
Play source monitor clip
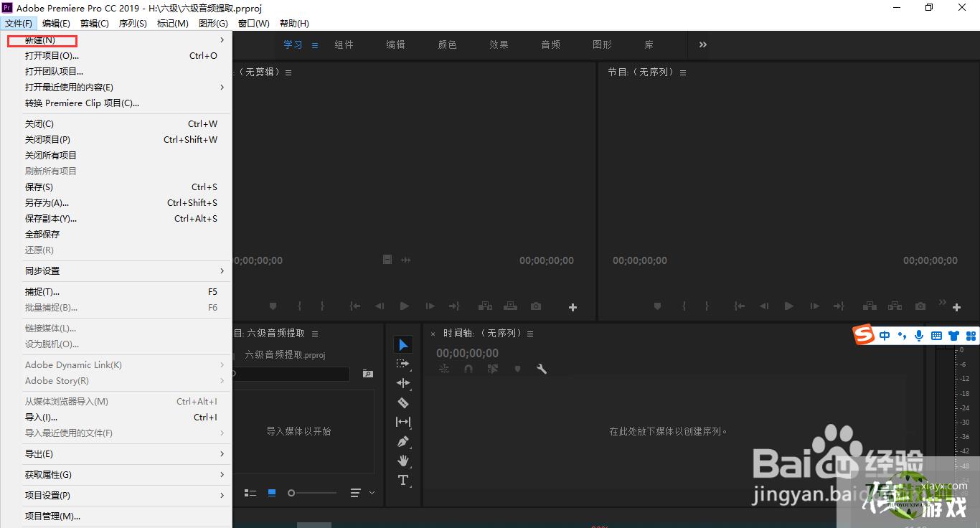(404, 306)
